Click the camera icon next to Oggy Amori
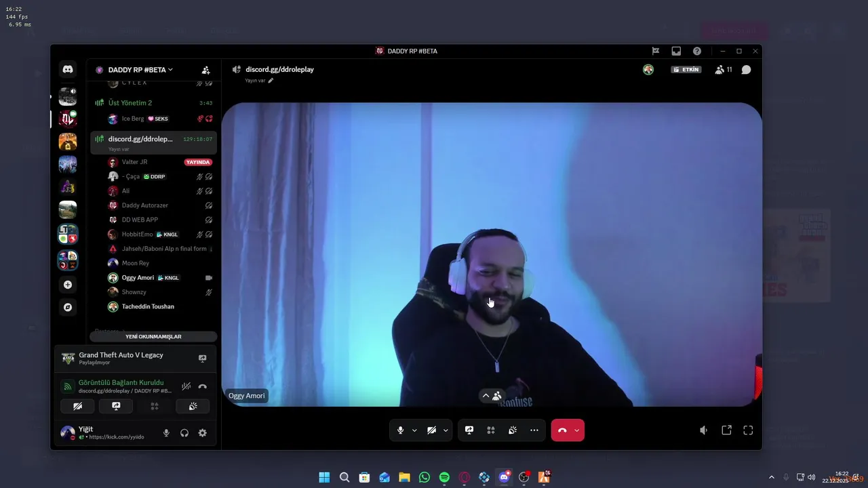 tap(209, 278)
